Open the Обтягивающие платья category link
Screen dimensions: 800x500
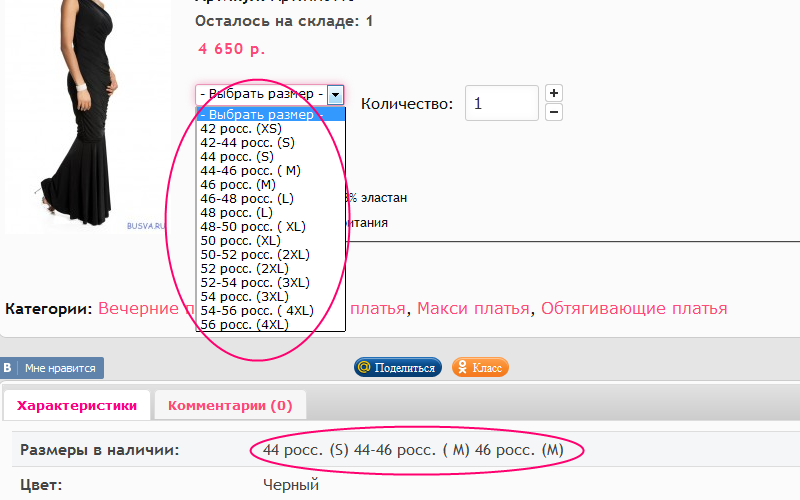click(x=634, y=308)
